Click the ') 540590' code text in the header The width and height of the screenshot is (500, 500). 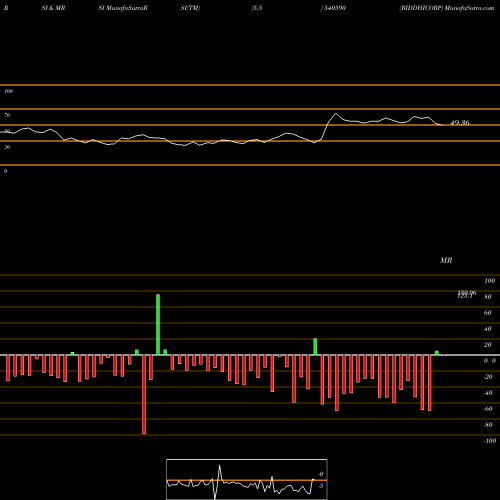333,8
